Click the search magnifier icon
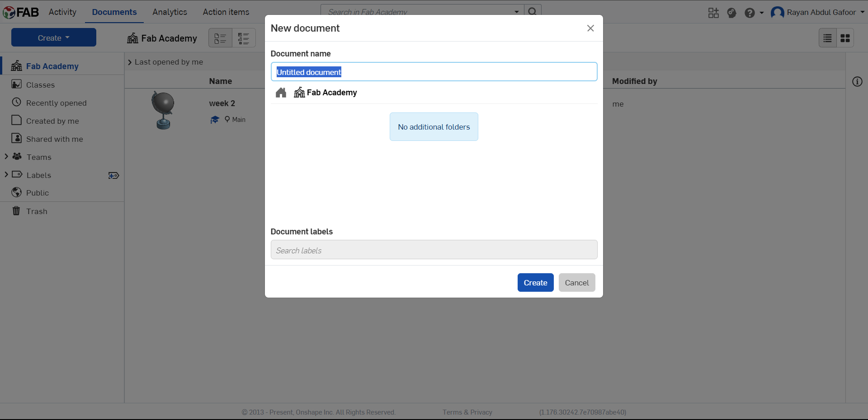 [533, 11]
